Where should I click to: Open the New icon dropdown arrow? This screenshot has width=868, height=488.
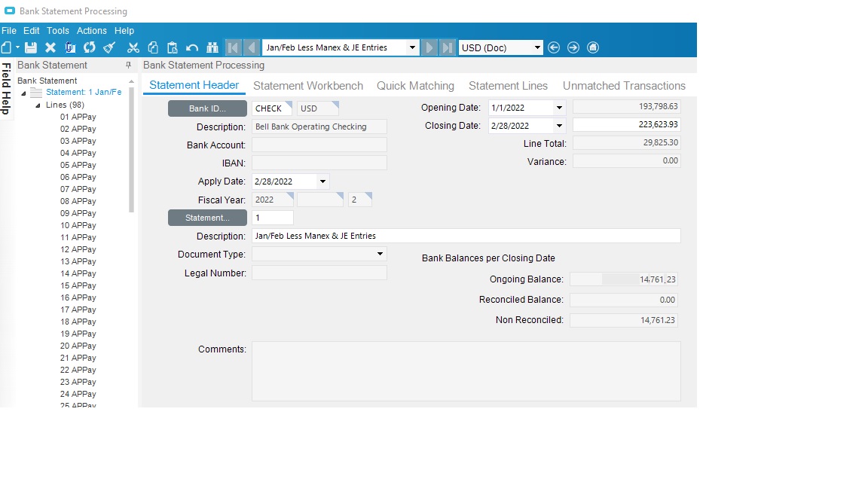tap(18, 47)
